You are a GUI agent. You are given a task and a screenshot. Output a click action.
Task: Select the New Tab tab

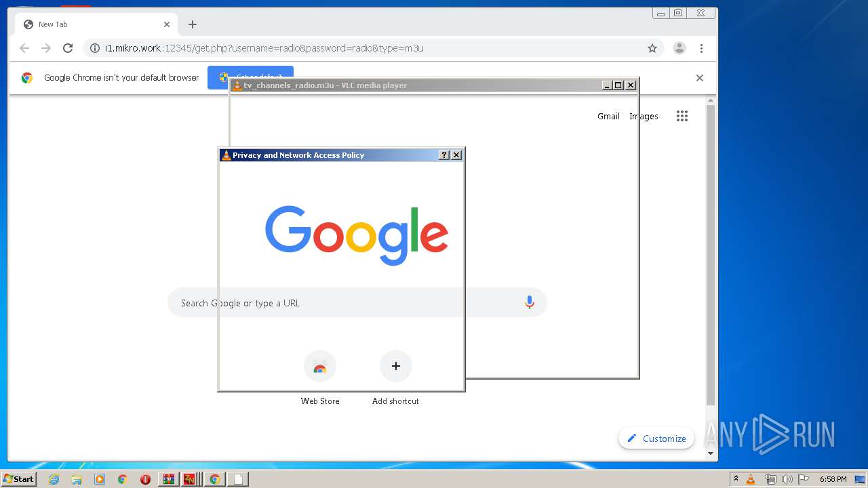click(96, 24)
